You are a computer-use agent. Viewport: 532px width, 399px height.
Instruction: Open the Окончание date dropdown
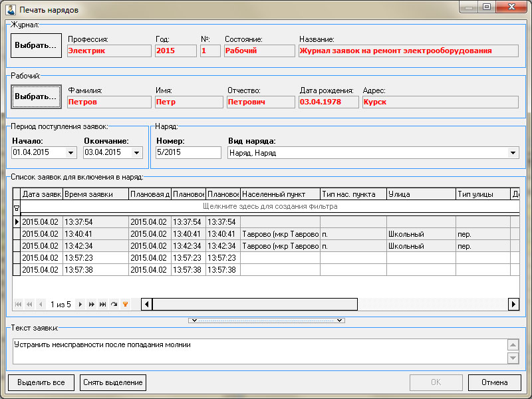point(137,153)
